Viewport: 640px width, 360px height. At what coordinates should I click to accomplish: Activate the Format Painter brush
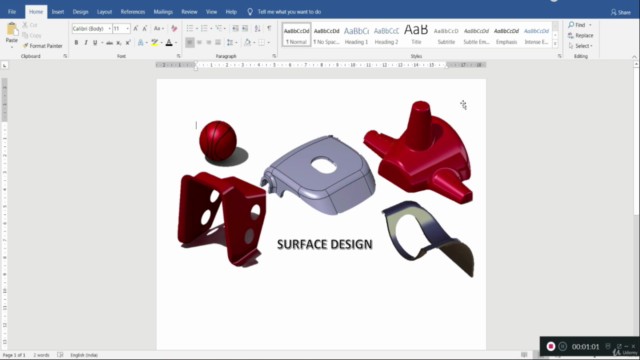tap(42, 46)
